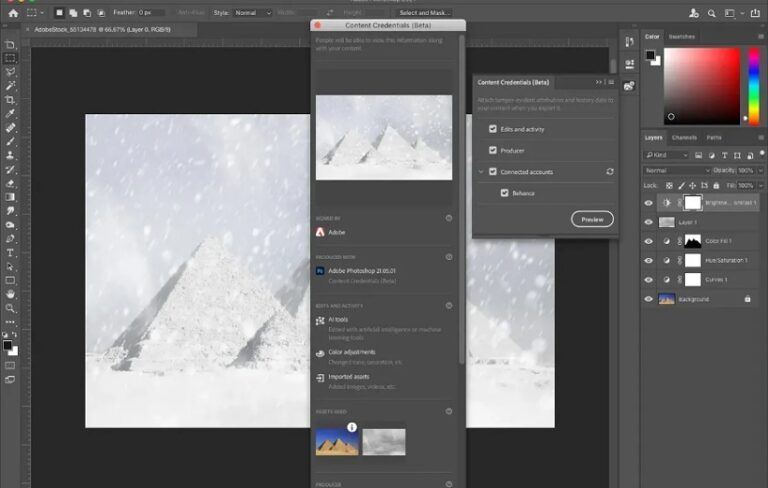Viewport: 768px width, 488px height.
Task: Select the Rectangular Marquee tool
Action: 11,59
